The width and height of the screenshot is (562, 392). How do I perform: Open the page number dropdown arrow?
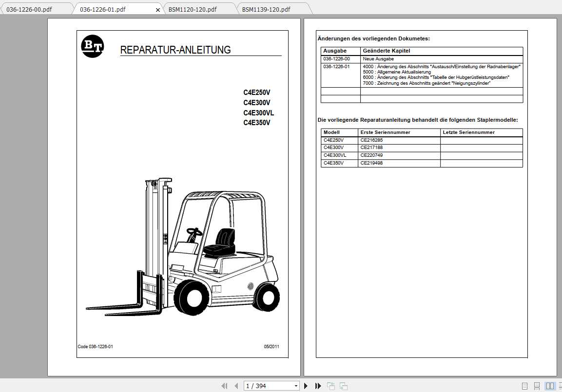coord(296,386)
